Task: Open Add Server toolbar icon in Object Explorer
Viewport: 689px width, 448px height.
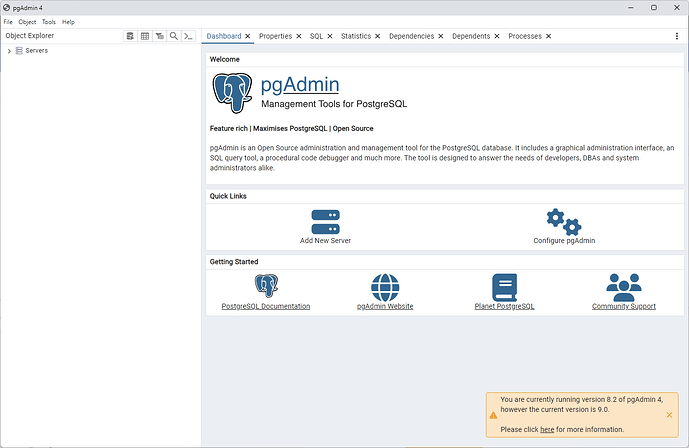Action: (130, 36)
